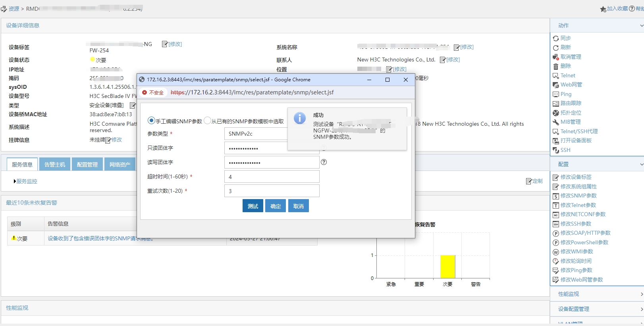This screenshot has width=644, height=326.
Task: Switch to the 网络资产 tab
Action: 120,164
